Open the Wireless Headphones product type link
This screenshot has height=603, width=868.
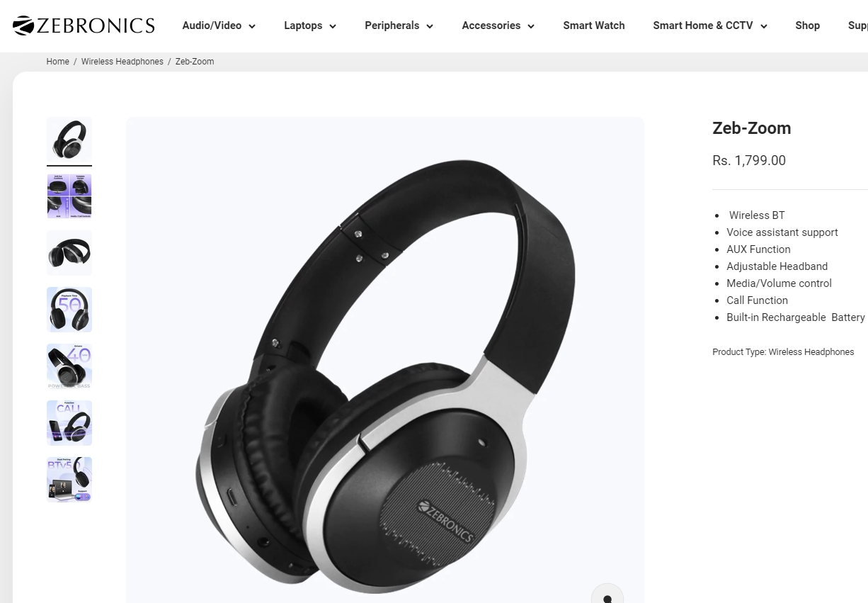[x=811, y=352]
